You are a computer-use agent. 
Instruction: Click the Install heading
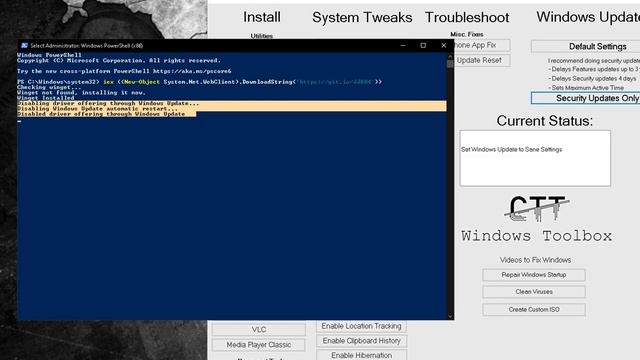coord(262,17)
